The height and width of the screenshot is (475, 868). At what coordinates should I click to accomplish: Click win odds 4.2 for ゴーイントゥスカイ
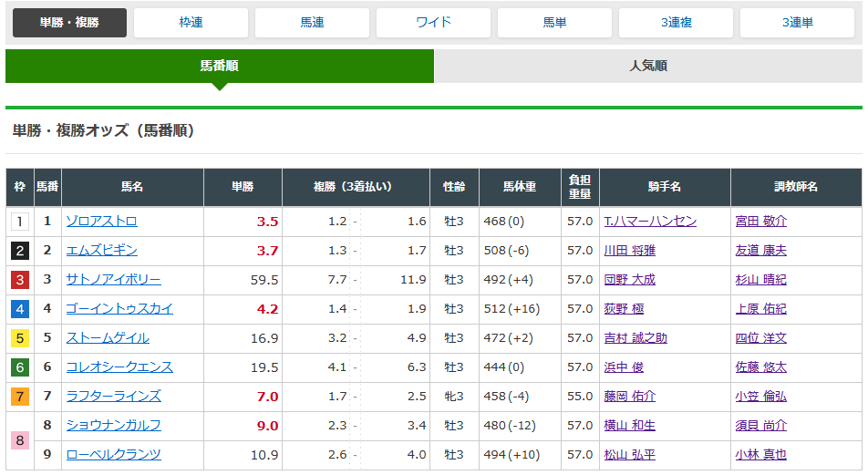pos(267,309)
